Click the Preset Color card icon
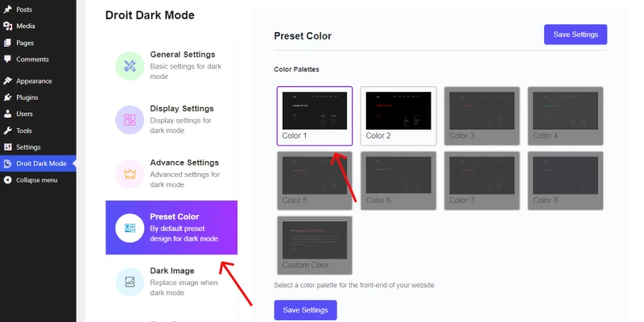This screenshot has width=644, height=322. [130, 228]
